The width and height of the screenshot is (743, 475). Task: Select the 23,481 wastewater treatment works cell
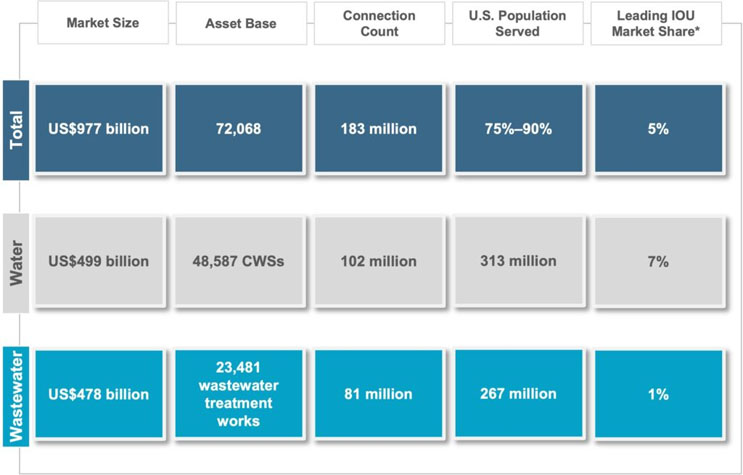point(239,394)
